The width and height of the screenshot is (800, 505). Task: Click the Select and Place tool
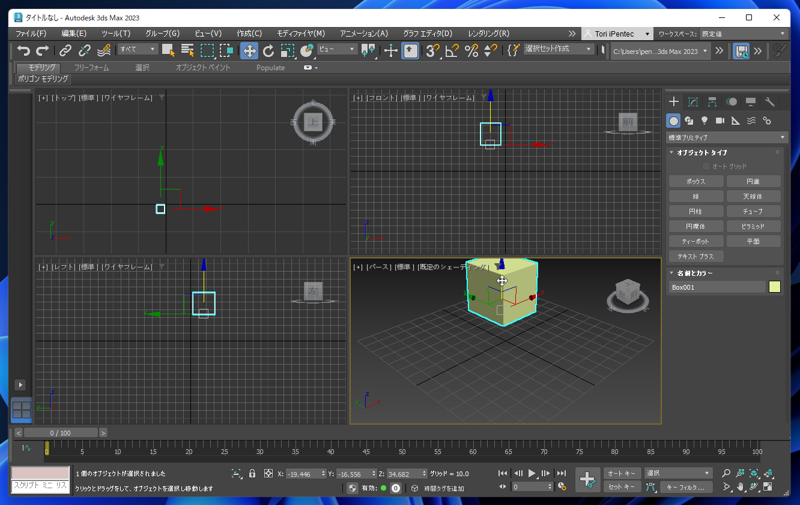[307, 50]
